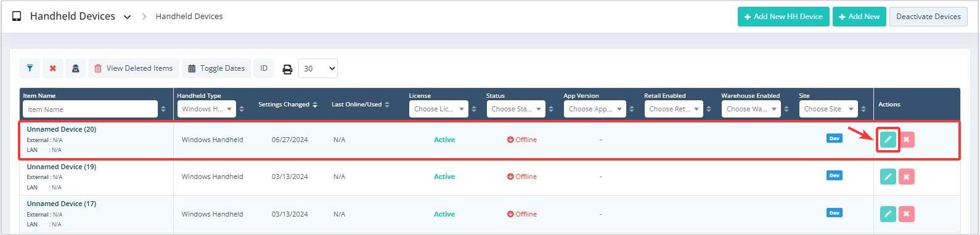
Task: Sort by Handheld Type column arrows
Action: coord(242,109)
